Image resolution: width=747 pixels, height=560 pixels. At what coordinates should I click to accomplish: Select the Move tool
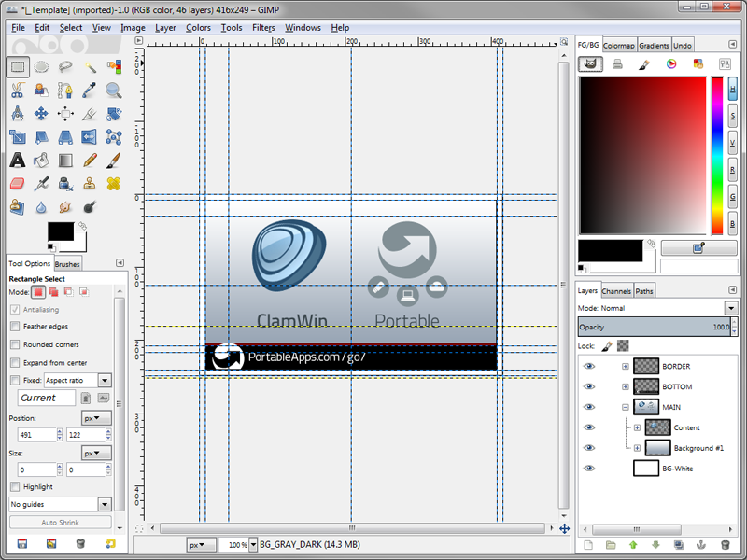41,114
